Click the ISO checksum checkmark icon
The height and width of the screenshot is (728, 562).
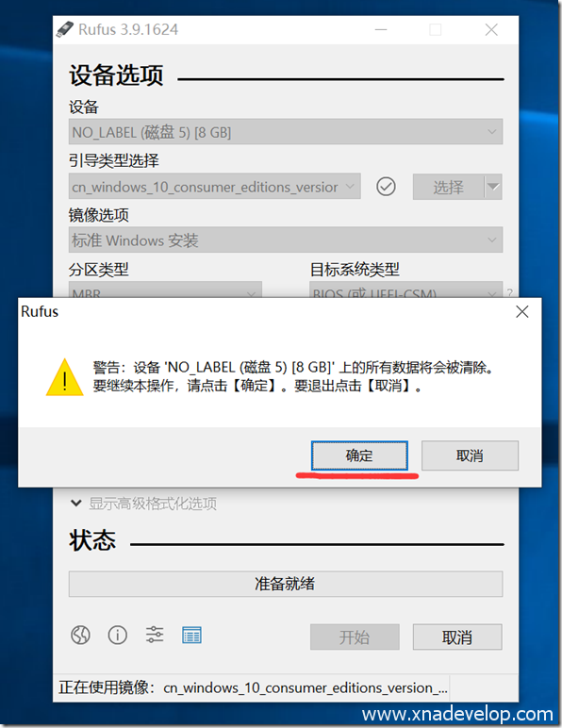386,187
